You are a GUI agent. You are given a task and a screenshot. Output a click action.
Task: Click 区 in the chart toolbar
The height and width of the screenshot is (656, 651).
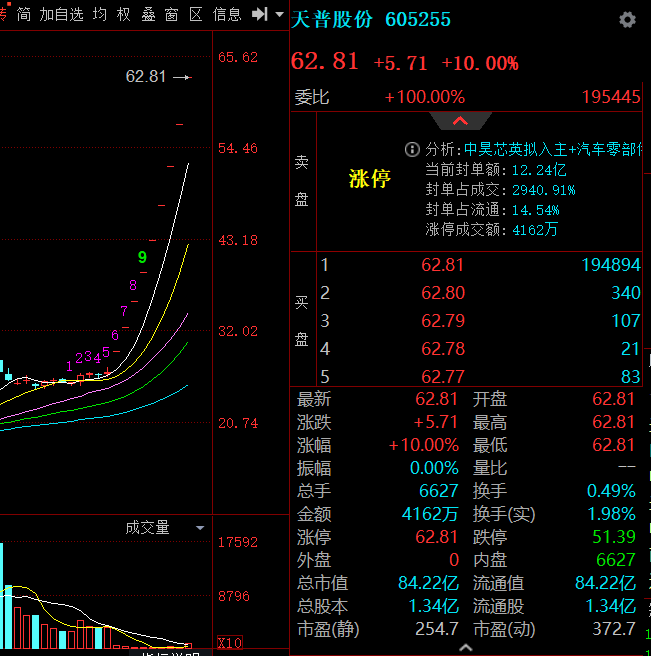(196, 15)
